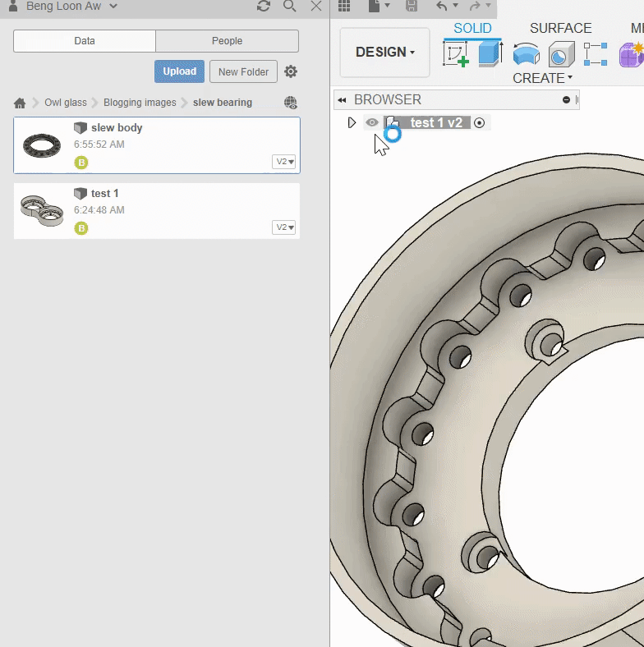
Task: Click the test 1 timestamp 6:24:48 AM
Action: pos(99,210)
